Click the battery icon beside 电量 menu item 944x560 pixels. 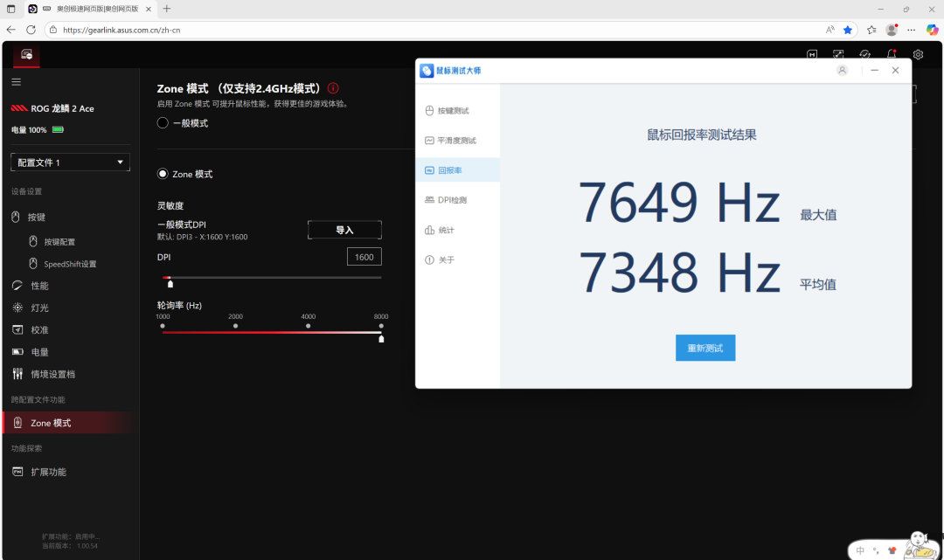17,352
